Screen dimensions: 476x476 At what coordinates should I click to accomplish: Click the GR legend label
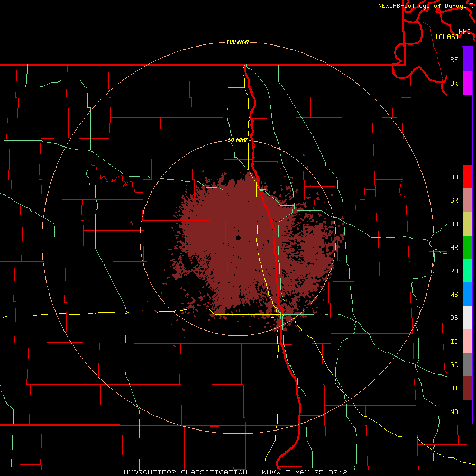454,200
